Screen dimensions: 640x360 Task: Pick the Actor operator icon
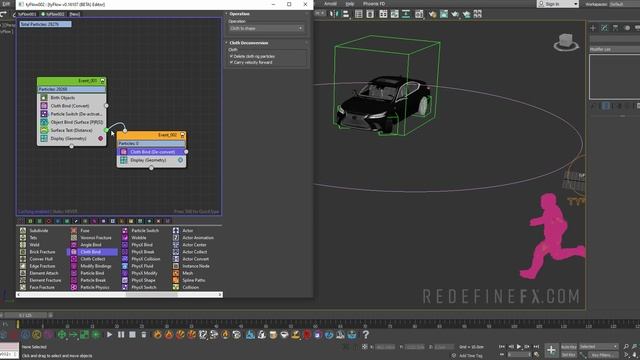point(176,231)
